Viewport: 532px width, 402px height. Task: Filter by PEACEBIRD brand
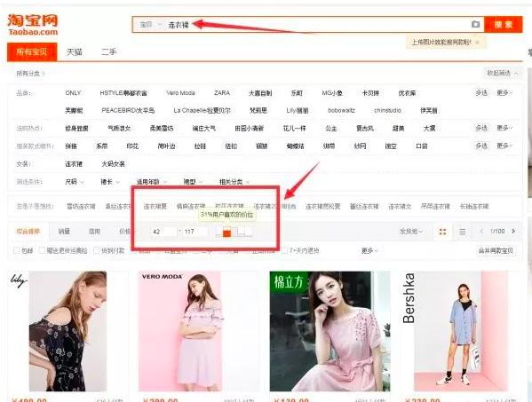tap(128, 111)
